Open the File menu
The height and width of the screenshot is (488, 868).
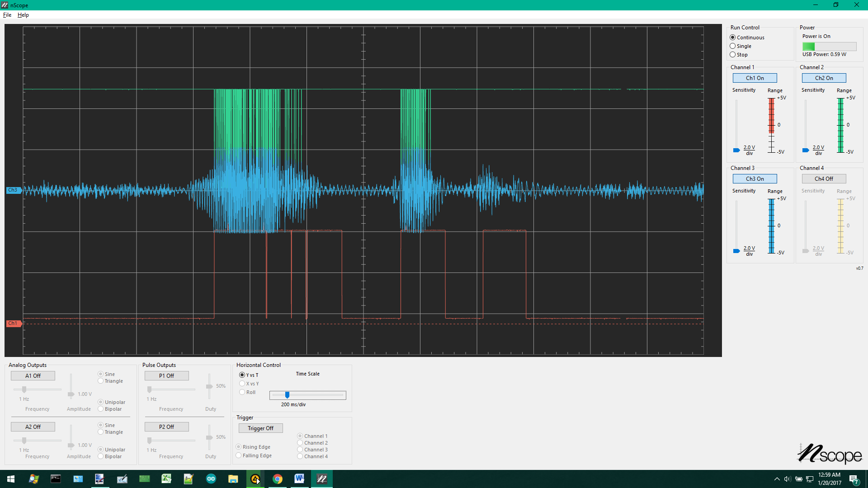[7, 14]
